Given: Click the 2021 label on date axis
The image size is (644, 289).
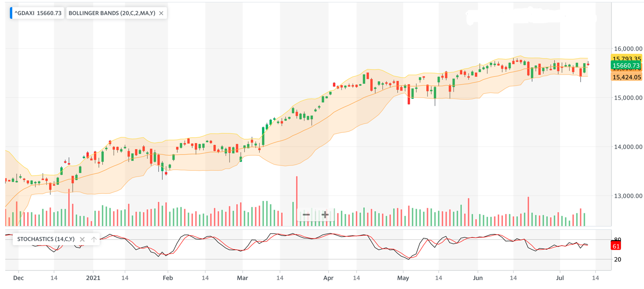Looking at the screenshot, I should coord(93,278).
